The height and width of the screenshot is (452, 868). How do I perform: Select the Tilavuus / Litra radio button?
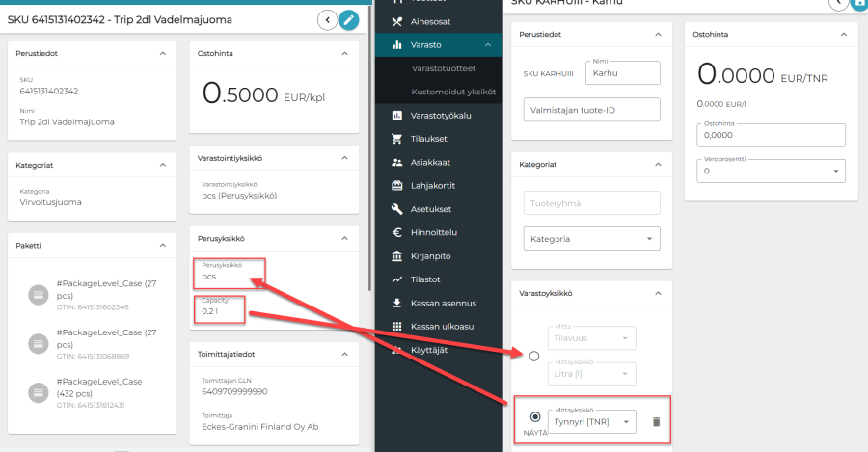(534, 356)
